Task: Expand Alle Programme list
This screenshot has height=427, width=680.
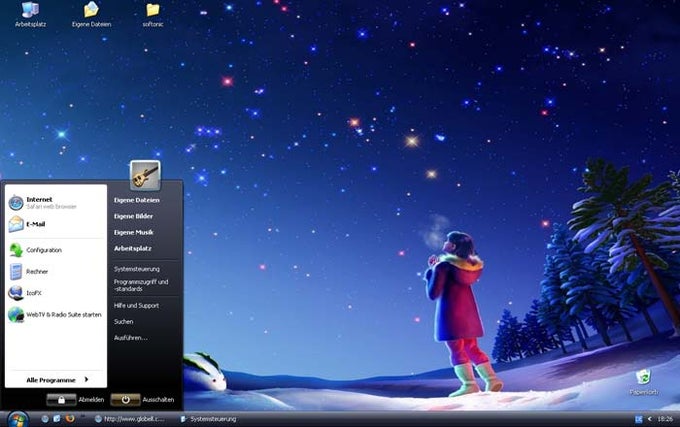Action: (56, 380)
